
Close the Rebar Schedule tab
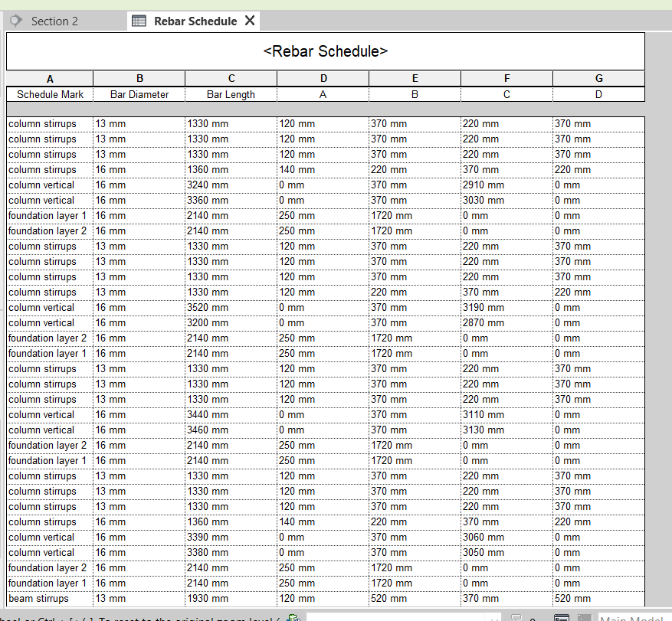coord(250,21)
